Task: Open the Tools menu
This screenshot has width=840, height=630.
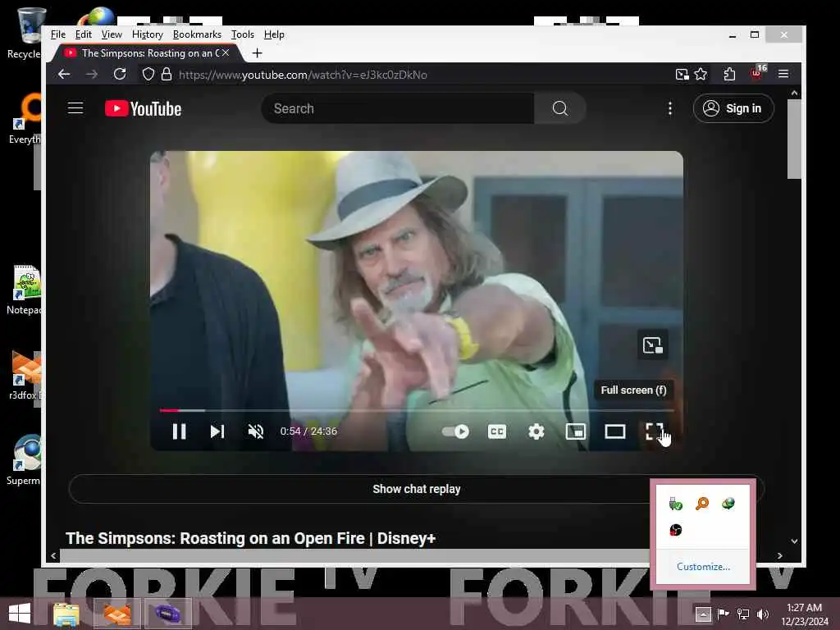Action: point(242,34)
